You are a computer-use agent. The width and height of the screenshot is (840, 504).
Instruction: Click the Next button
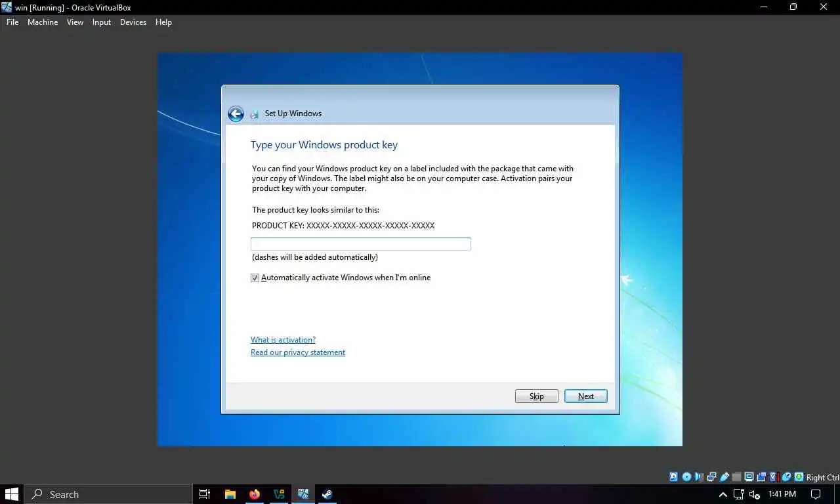(x=586, y=396)
